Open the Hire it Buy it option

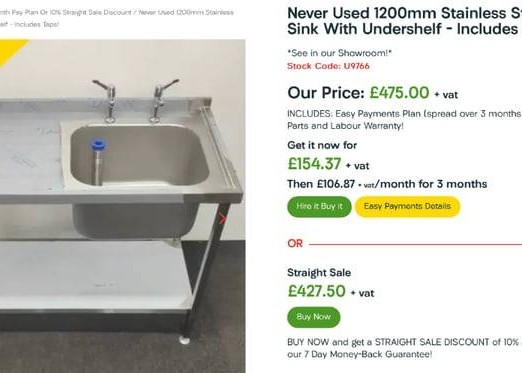(x=319, y=207)
